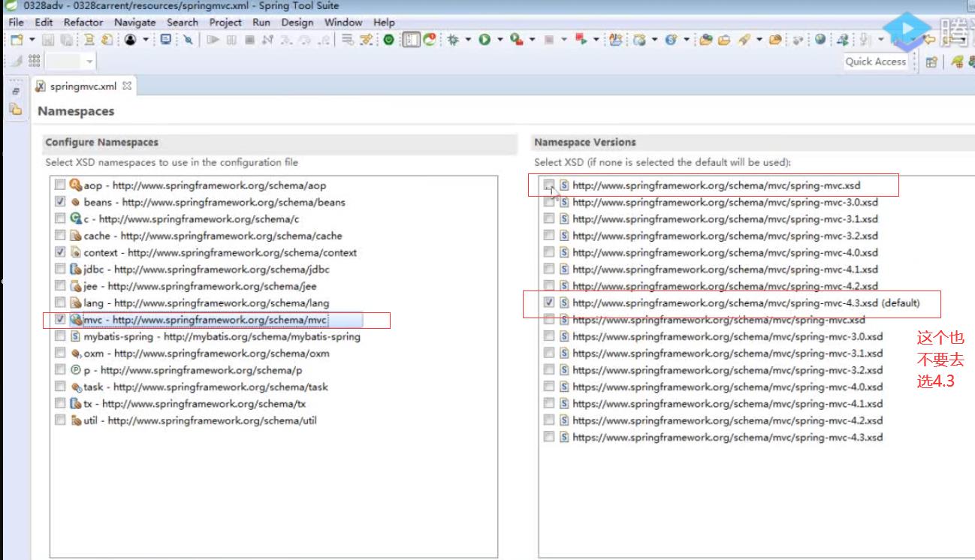975x560 pixels.
Task: Click the round user profile toolbar icon
Action: (130, 40)
